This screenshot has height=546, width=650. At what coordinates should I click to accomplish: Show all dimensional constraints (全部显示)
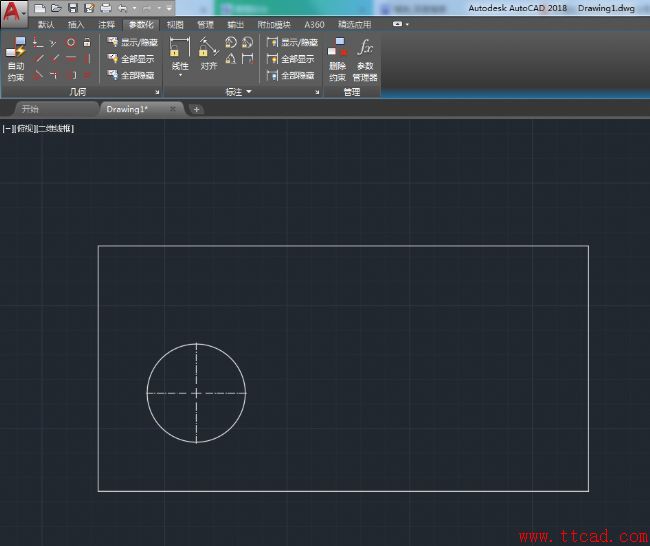pos(291,59)
